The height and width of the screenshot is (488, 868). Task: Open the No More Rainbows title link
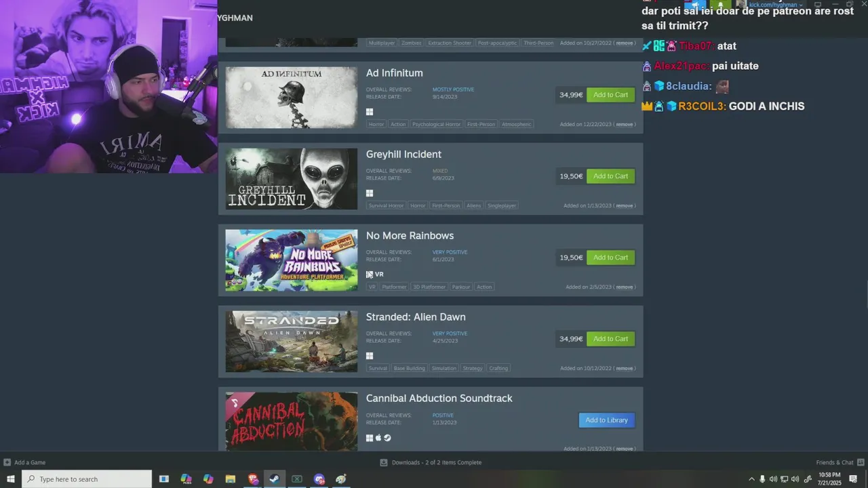(410, 236)
